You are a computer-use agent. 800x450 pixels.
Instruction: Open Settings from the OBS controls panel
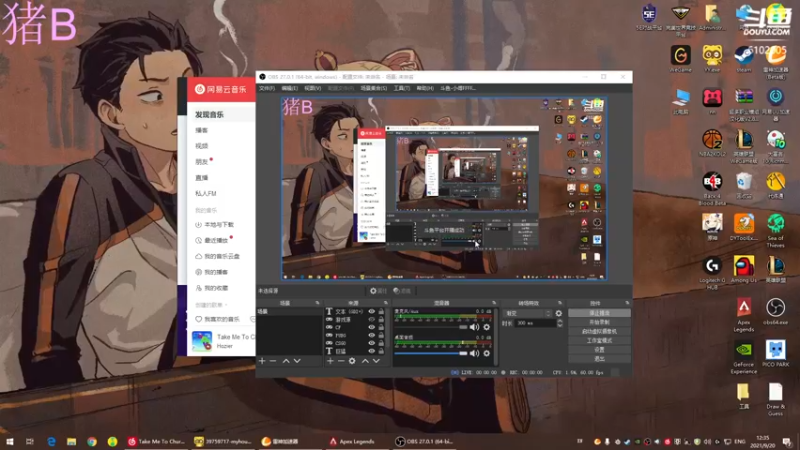point(599,350)
